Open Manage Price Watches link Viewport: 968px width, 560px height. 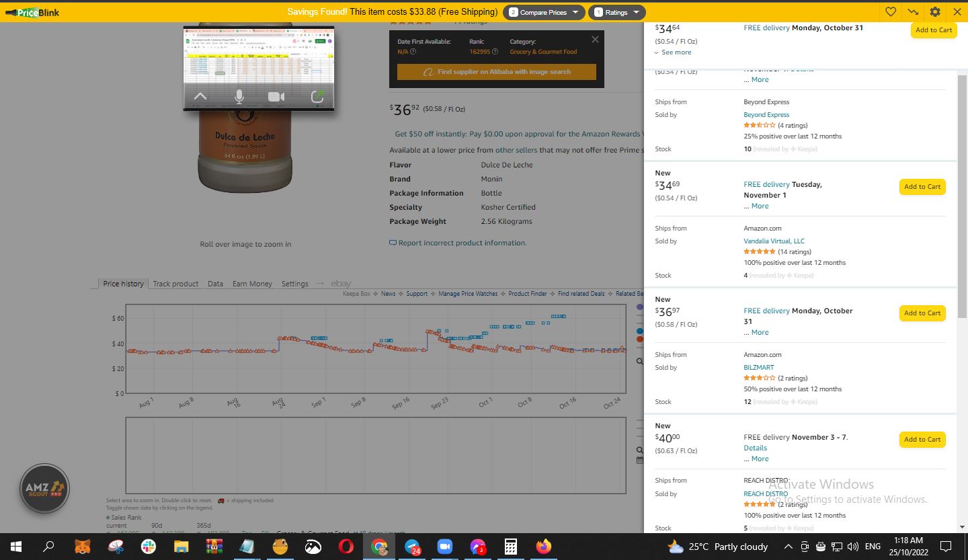[x=468, y=294]
